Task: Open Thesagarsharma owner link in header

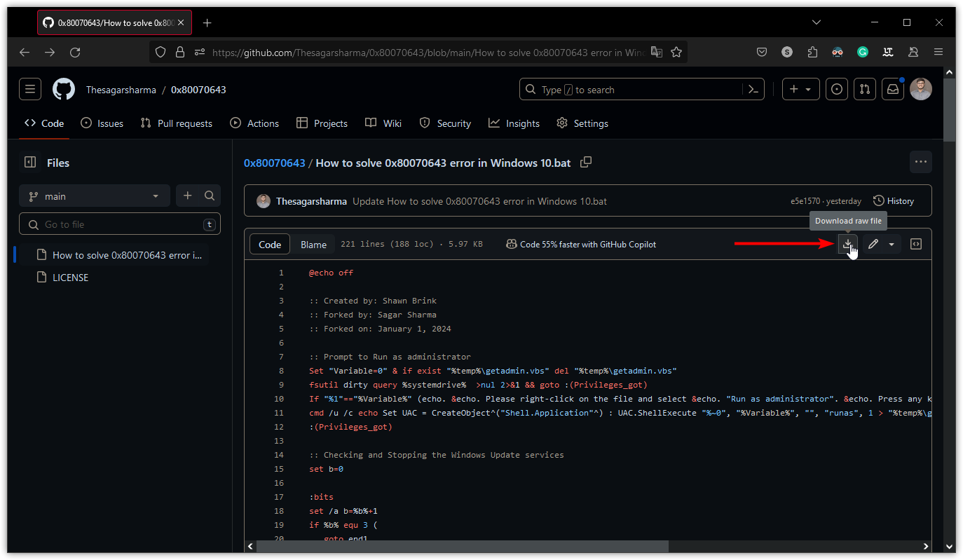Action: coord(121,90)
